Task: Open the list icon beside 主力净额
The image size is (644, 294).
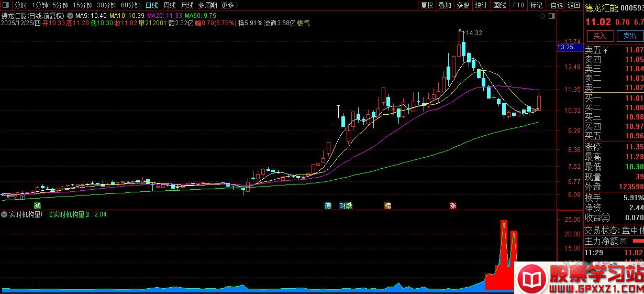Action: coord(623,242)
